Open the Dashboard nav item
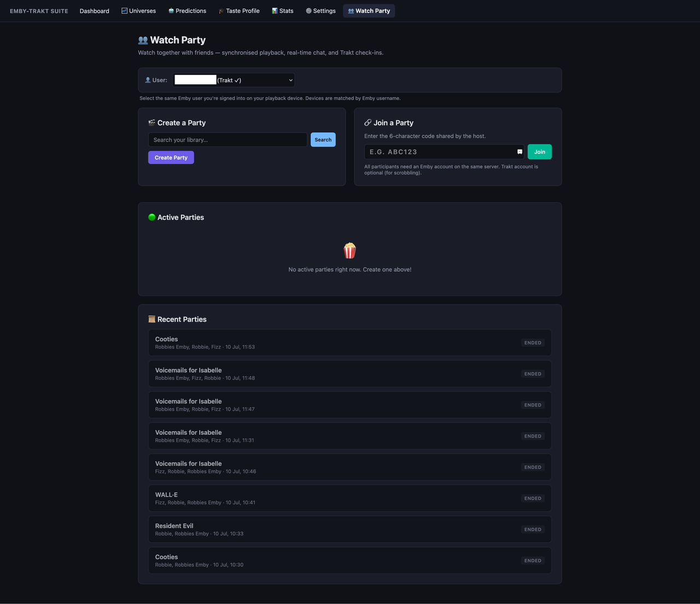The height and width of the screenshot is (604, 700). [94, 11]
